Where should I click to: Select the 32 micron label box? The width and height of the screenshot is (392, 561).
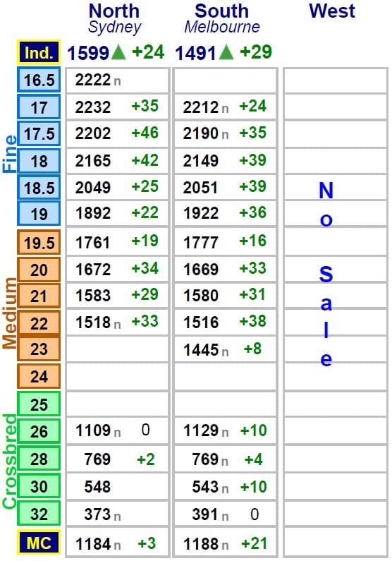coord(39,514)
